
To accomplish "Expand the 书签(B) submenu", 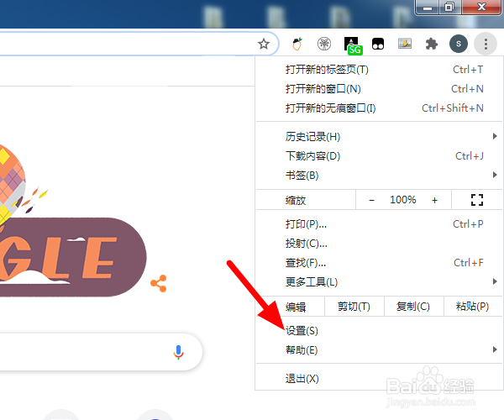I will click(380, 176).
